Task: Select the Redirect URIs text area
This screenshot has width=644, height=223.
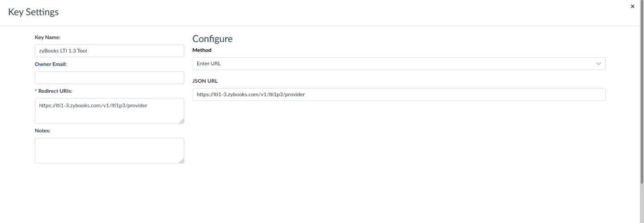Action: tap(109, 111)
